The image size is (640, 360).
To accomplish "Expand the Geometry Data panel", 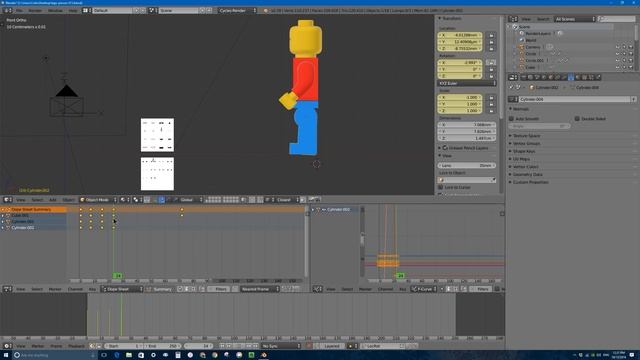I will click(x=527, y=174).
